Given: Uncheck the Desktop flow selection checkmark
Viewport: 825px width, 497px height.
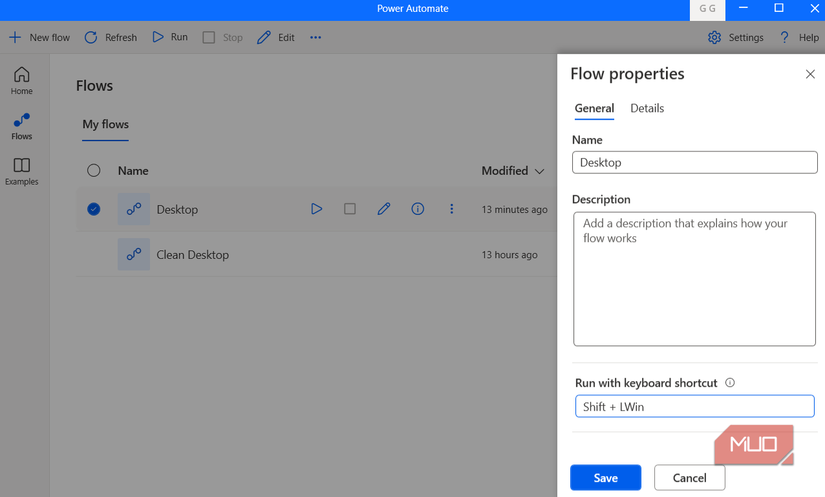Looking at the screenshot, I should 94,209.
